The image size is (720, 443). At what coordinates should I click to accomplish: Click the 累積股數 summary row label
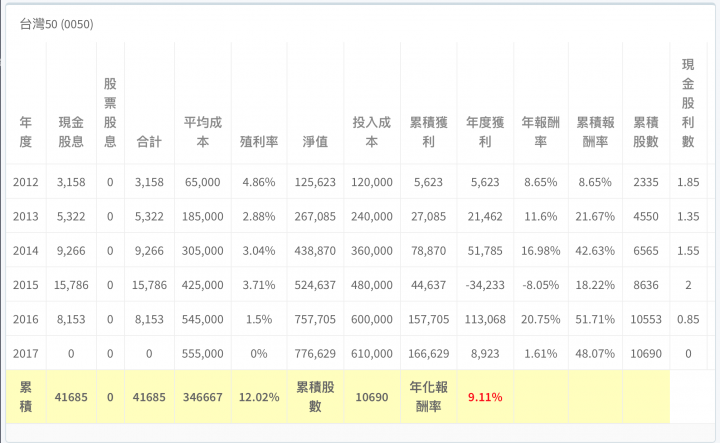click(315, 397)
